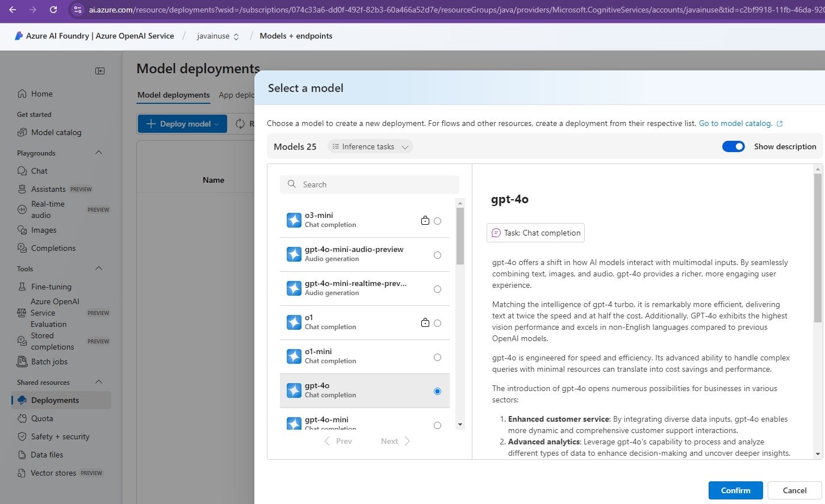Click the browser back arrow
This screenshot has width=825, height=504.
click(12, 10)
